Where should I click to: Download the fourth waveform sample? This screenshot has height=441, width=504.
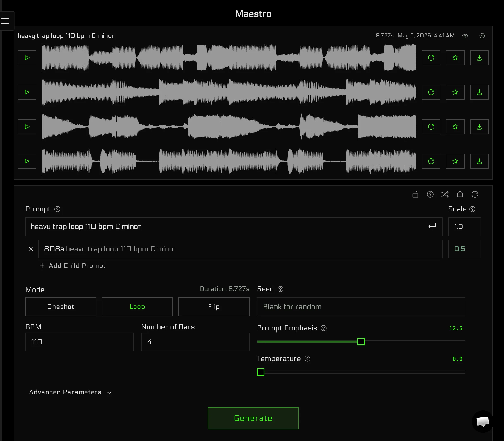coord(479,161)
